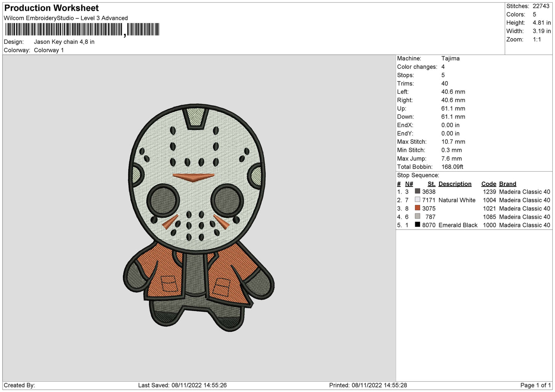555x392 pixels.
Task: Click the barcode under the worksheet title
Action: tap(82, 30)
